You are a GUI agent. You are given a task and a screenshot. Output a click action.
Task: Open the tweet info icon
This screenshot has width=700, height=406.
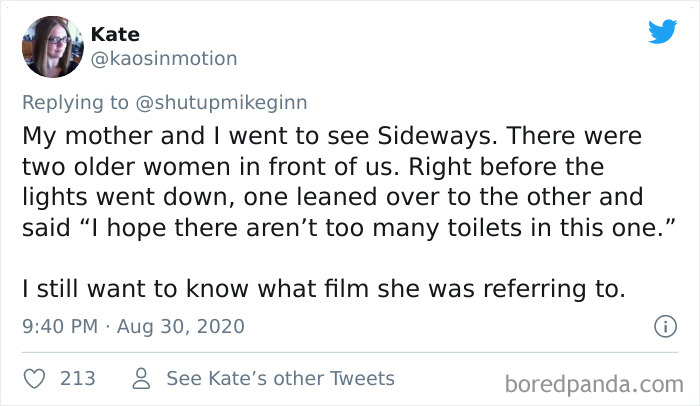click(661, 326)
